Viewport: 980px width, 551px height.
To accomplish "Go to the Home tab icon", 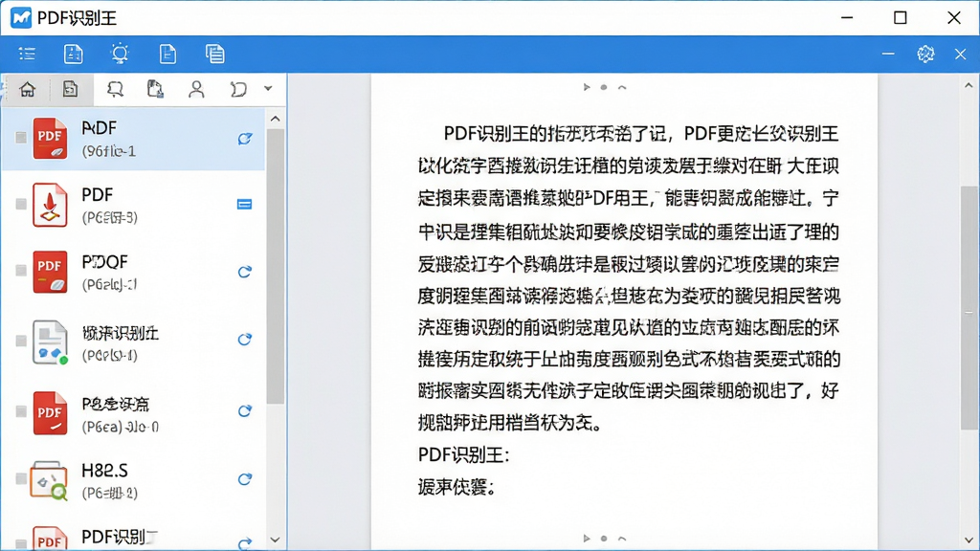I will pyautogui.click(x=28, y=89).
